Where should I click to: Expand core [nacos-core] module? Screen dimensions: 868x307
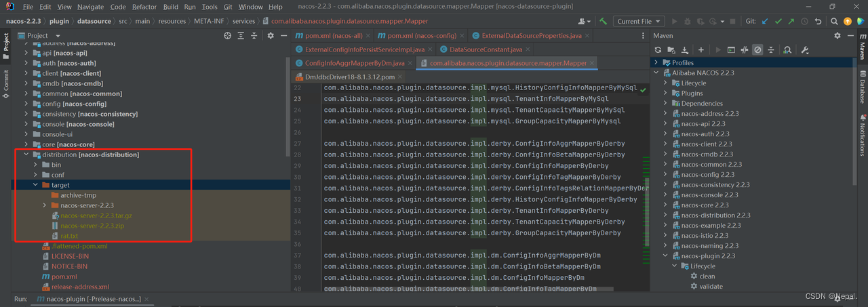tap(26, 144)
